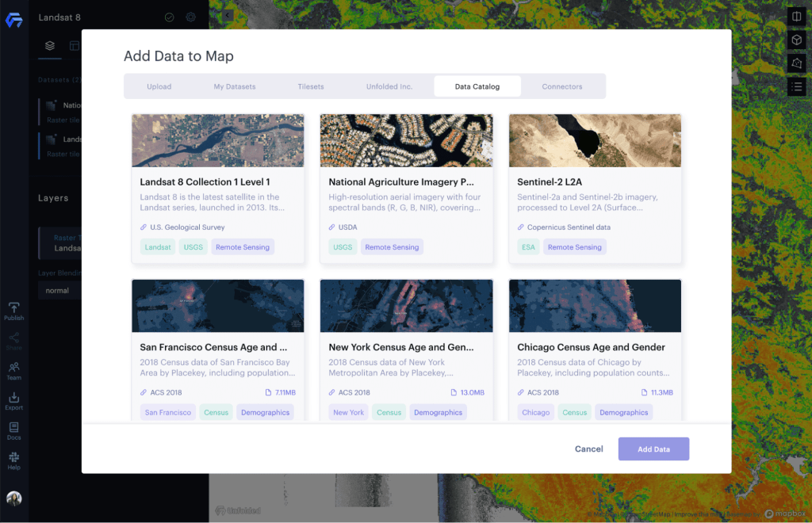The width and height of the screenshot is (812, 523).
Task: Click the Cancel button
Action: (589, 449)
